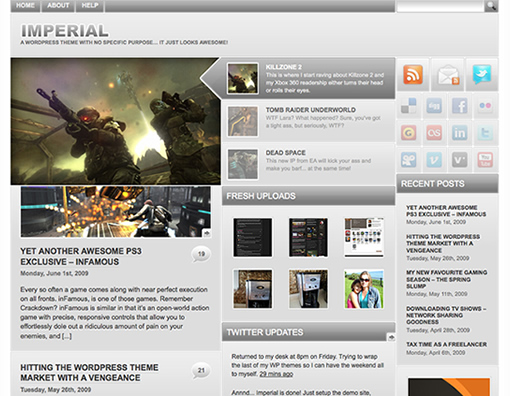
Task: Select the Tomb Raider Underworld featured tab
Action: point(308,121)
